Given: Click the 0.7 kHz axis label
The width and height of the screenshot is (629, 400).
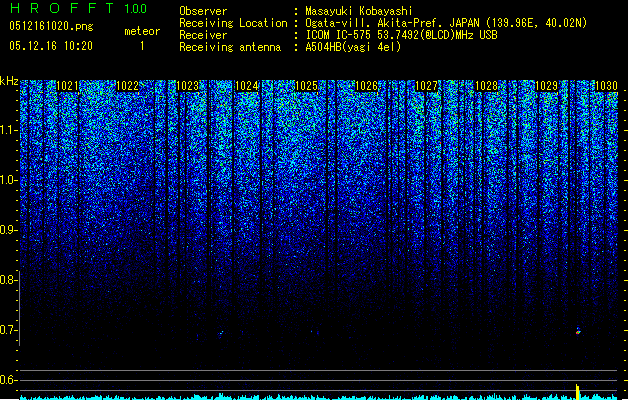Looking at the screenshot, I should pos(8,330).
